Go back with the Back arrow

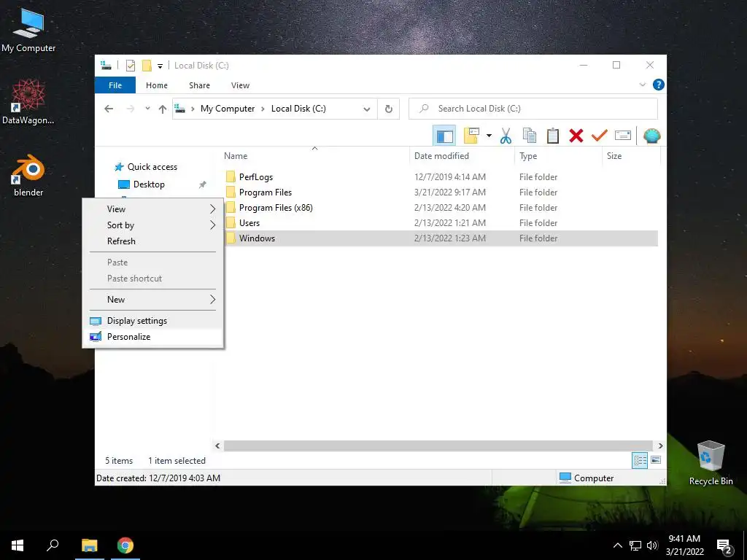coord(109,109)
